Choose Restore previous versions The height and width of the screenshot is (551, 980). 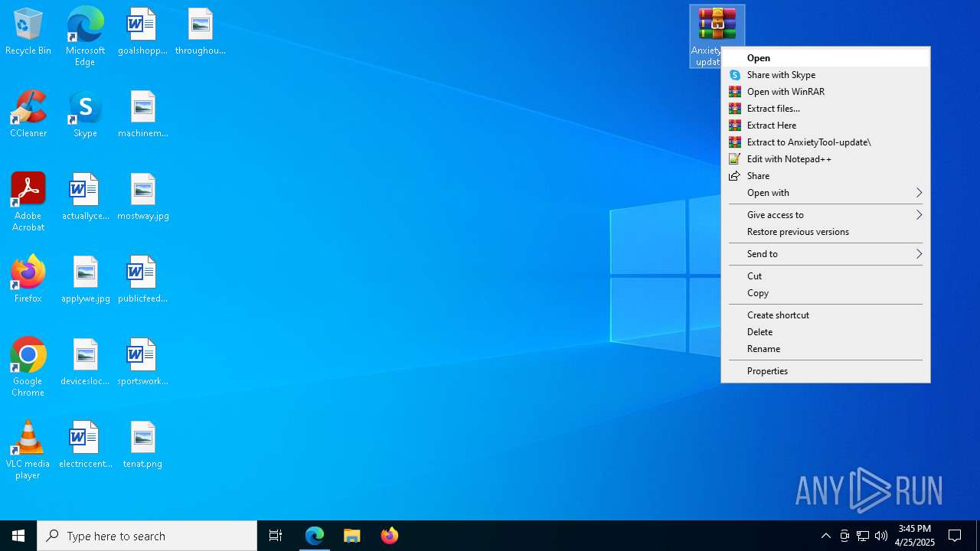click(825, 232)
